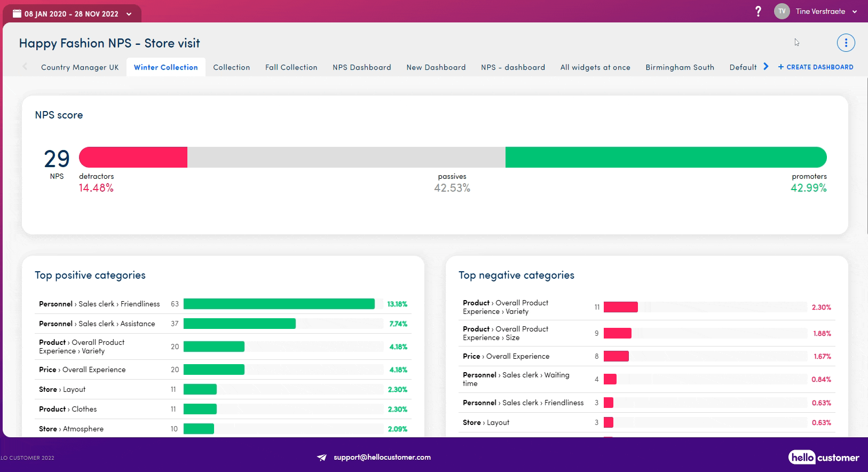This screenshot has width=868, height=472.
Task: Expand the date range dropdown
Action: pyautogui.click(x=129, y=14)
